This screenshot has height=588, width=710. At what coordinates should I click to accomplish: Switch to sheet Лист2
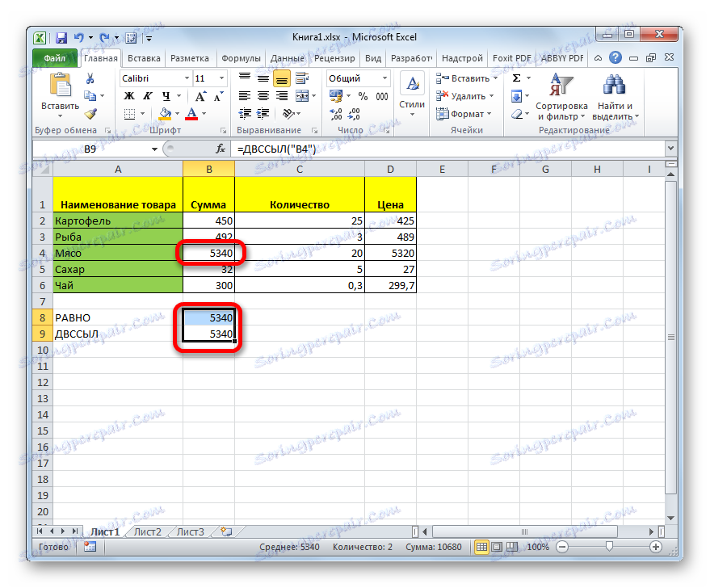[x=148, y=532]
